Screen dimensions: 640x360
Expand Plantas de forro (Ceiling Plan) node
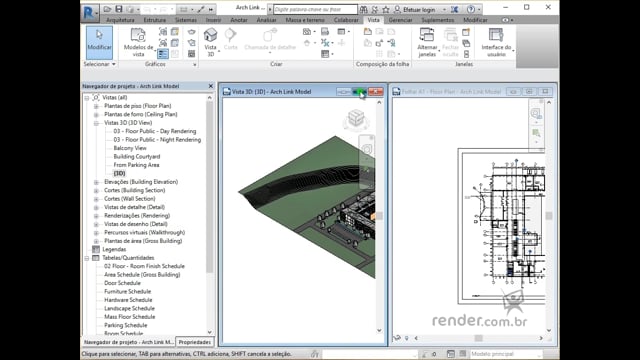(x=96, y=115)
